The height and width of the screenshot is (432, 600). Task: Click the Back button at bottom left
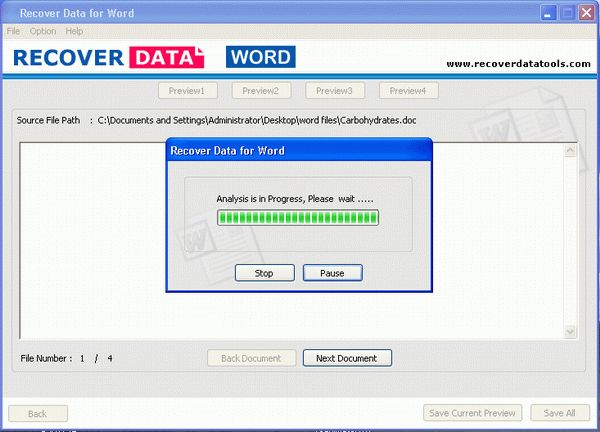coord(37,413)
